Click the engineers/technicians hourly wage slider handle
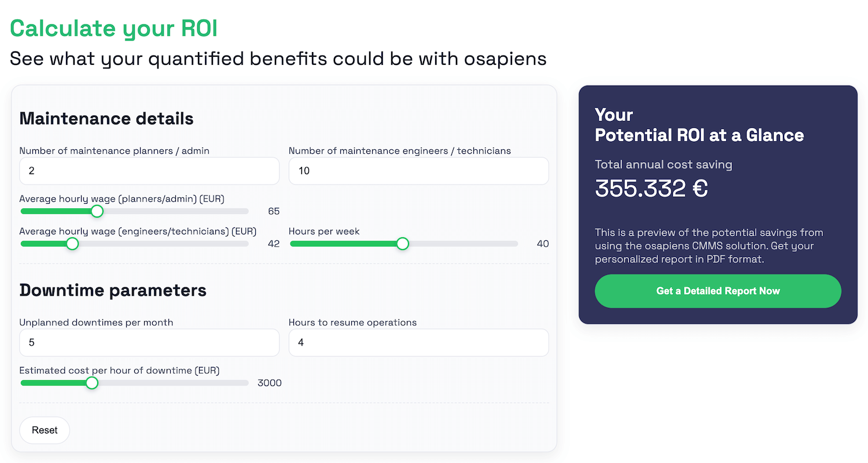868x463 pixels. tap(72, 244)
